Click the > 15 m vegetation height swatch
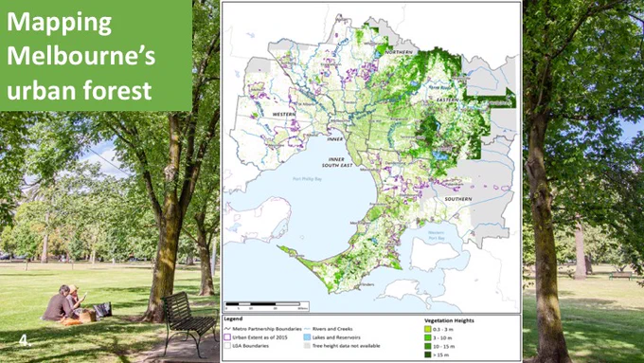 pyautogui.click(x=427, y=354)
